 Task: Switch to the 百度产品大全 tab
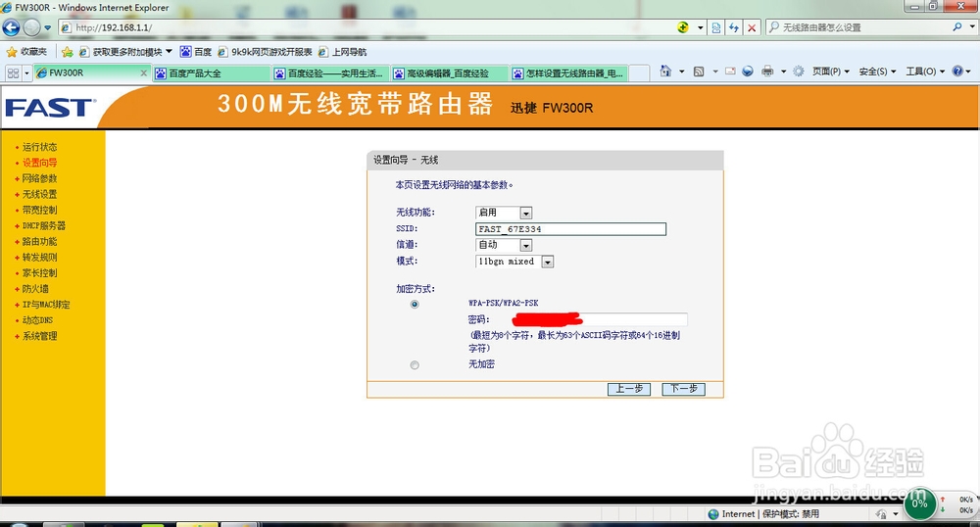[212, 73]
